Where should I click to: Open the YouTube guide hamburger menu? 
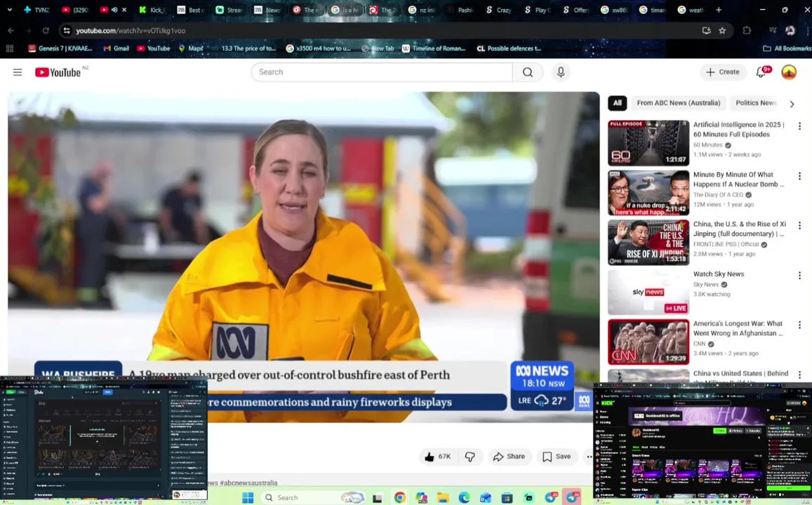coord(18,72)
